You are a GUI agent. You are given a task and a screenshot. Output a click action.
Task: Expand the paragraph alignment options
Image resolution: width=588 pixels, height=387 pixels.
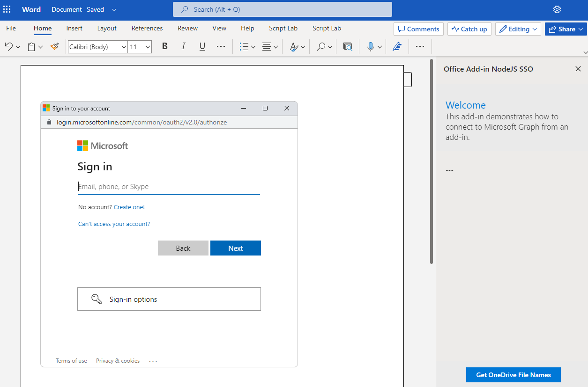click(x=275, y=46)
